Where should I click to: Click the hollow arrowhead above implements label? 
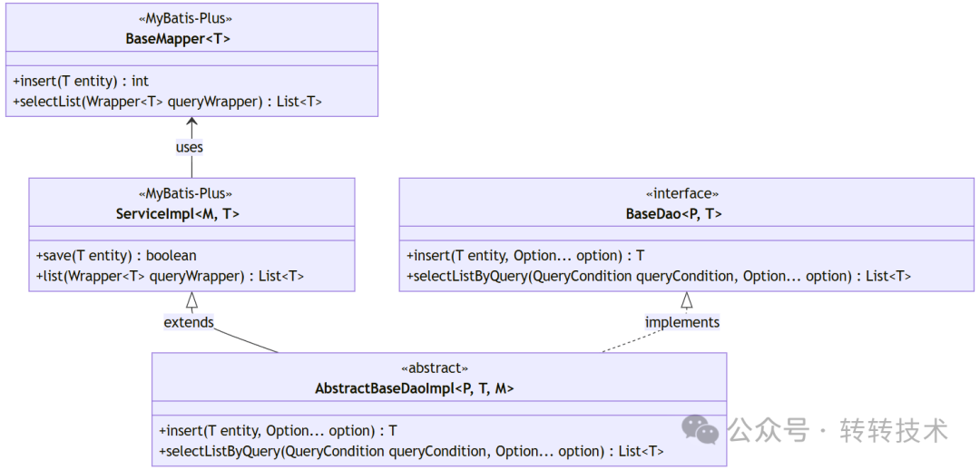pos(687,300)
